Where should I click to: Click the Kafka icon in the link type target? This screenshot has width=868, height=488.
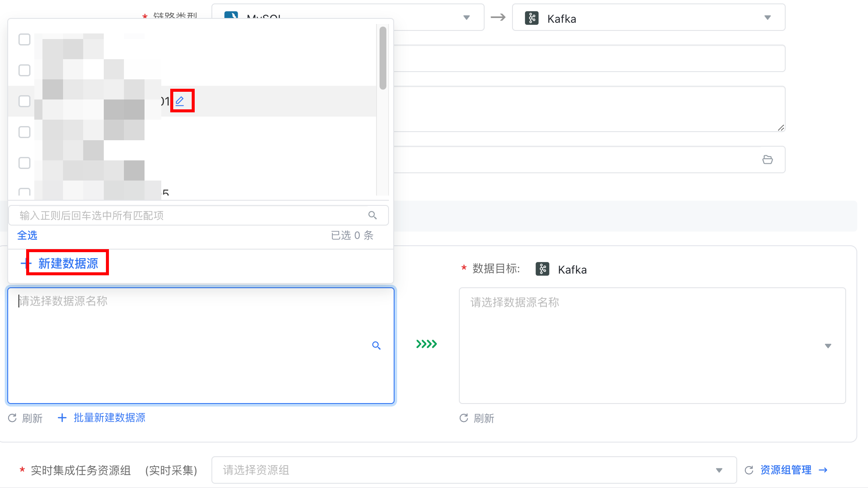532,18
